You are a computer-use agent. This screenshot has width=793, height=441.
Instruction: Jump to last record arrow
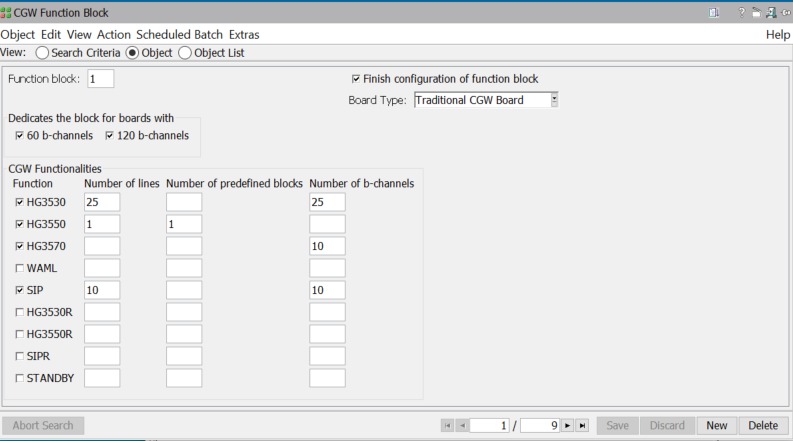pos(582,426)
